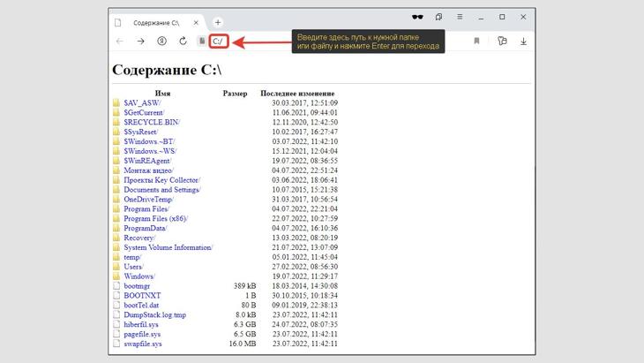
Task: Open the temp folder
Action: (132, 257)
